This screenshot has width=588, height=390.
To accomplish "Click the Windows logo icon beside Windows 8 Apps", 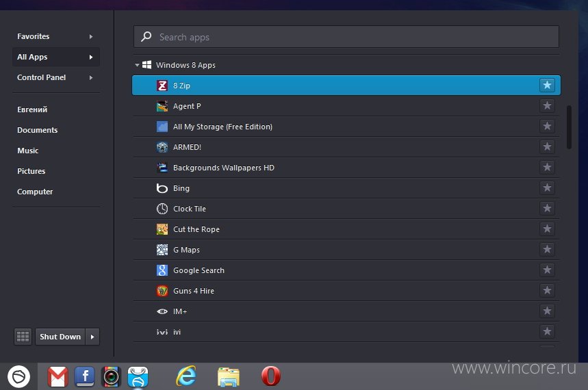I will tap(147, 65).
